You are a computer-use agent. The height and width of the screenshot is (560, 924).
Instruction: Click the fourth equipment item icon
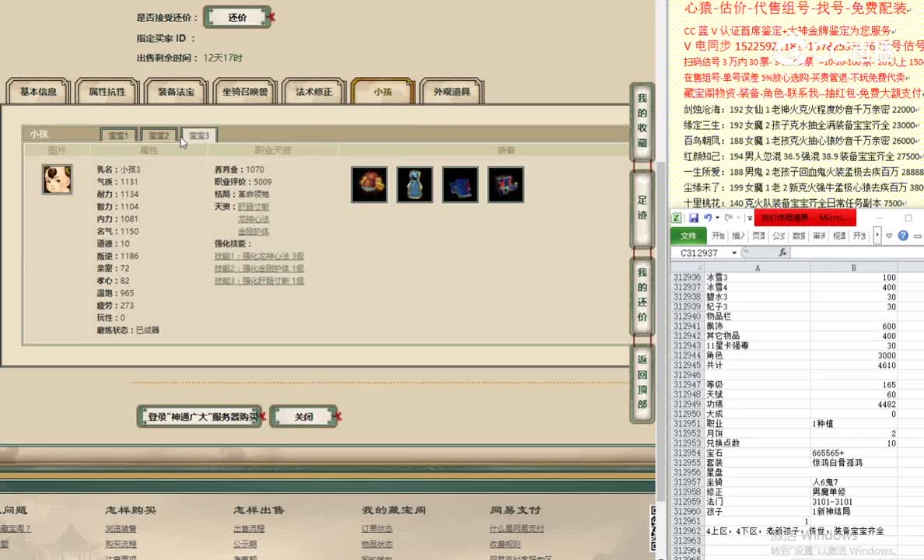pyautogui.click(x=506, y=184)
